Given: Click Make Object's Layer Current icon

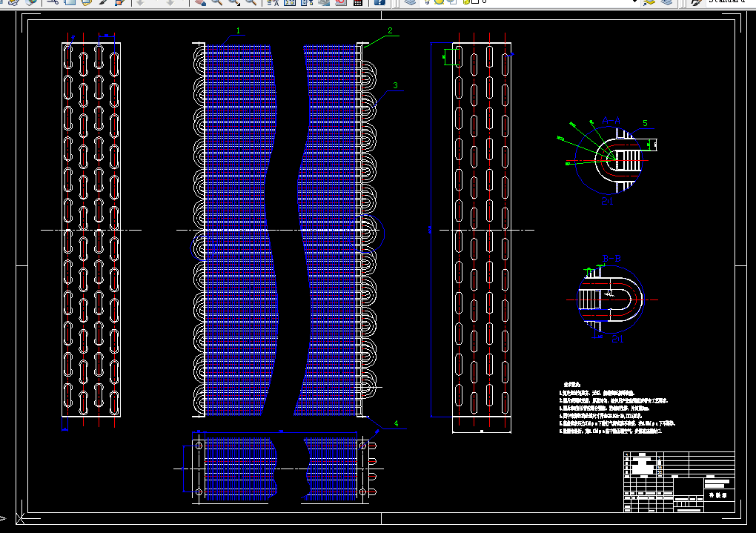Looking at the screenshot, I should tap(649, 1).
